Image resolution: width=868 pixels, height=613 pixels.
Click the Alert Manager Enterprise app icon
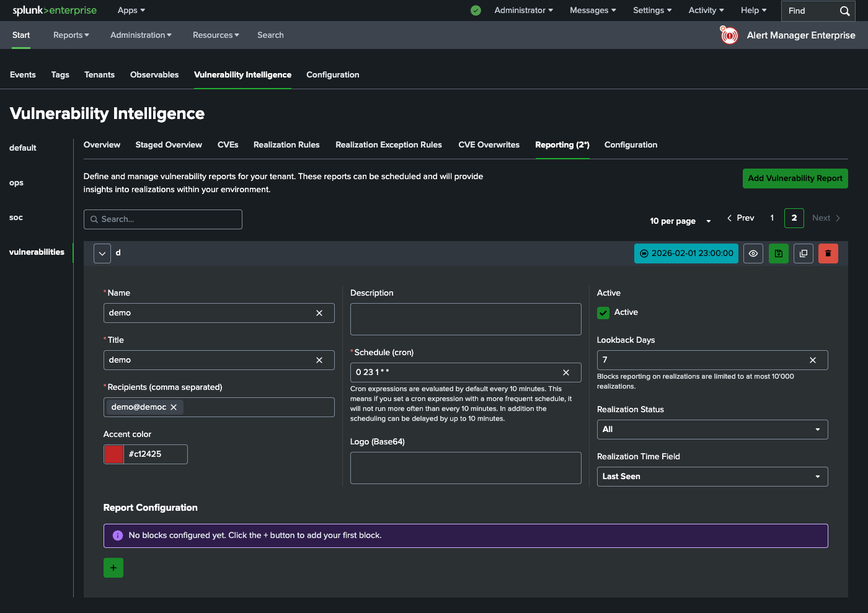point(728,35)
